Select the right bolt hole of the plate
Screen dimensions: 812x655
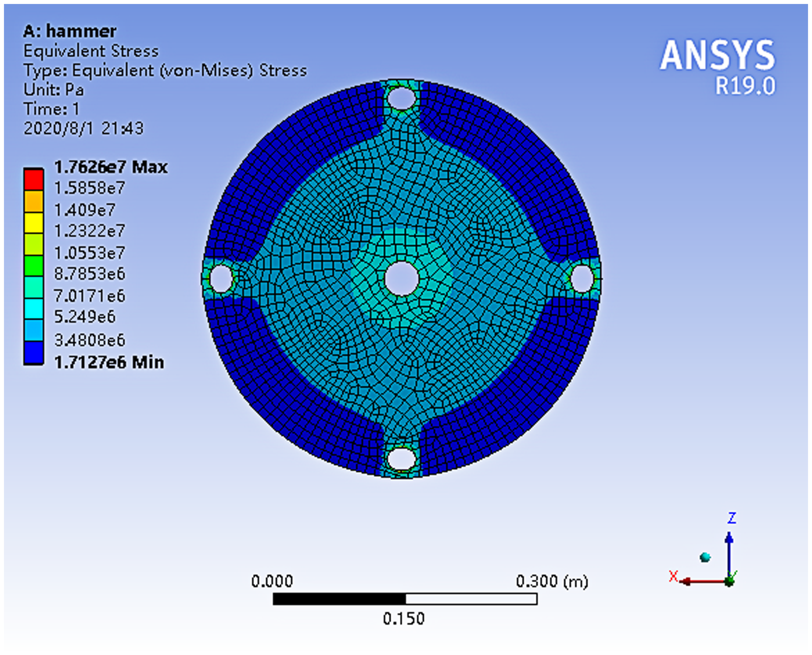coord(582,279)
